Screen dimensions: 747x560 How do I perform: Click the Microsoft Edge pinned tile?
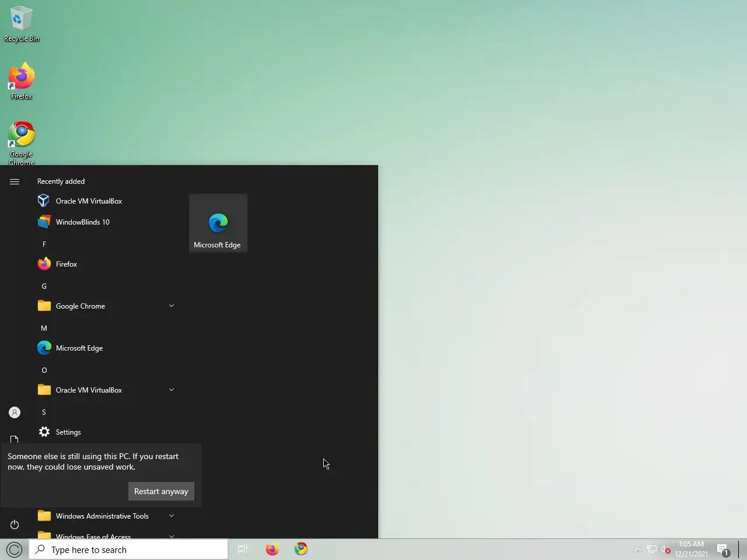[218, 223]
